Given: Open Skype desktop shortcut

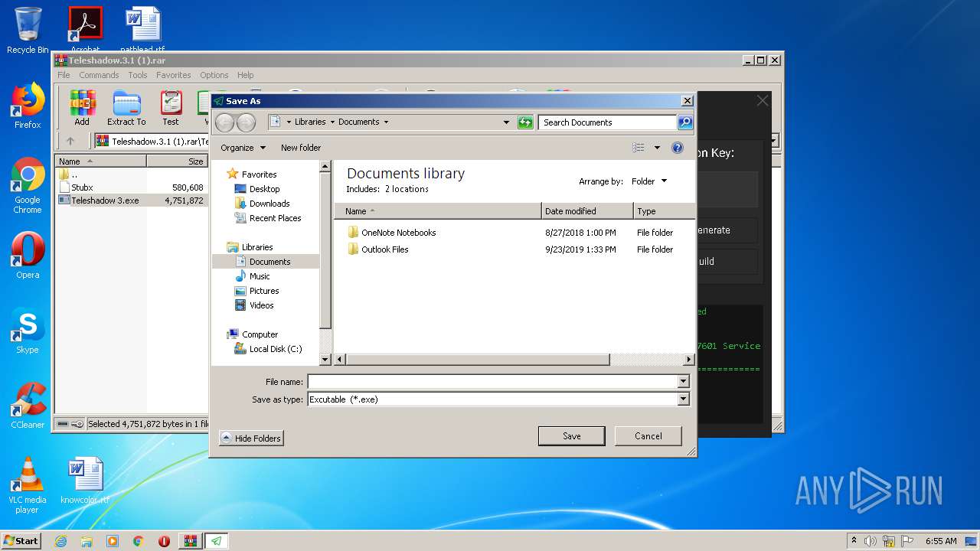Looking at the screenshot, I should 28,331.
